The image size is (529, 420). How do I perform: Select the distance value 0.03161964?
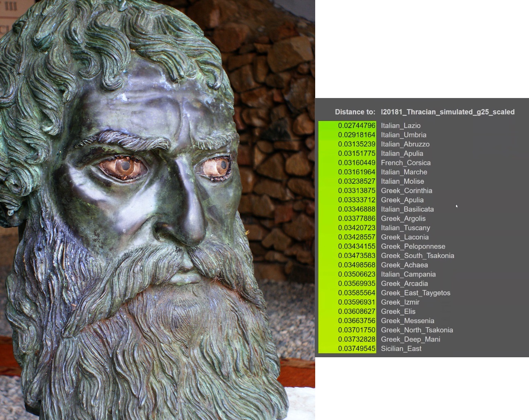pos(357,172)
